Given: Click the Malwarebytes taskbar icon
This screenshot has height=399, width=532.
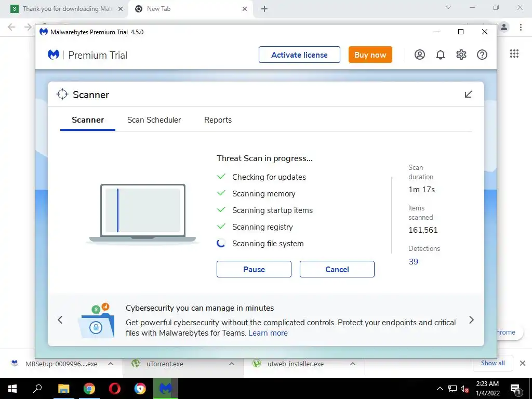Looking at the screenshot, I should 166,389.
